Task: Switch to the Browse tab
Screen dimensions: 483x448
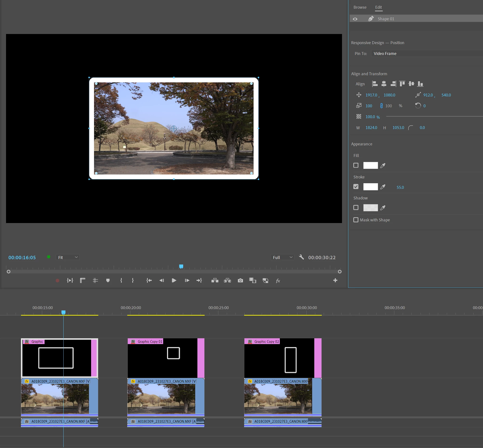Action: click(x=360, y=7)
